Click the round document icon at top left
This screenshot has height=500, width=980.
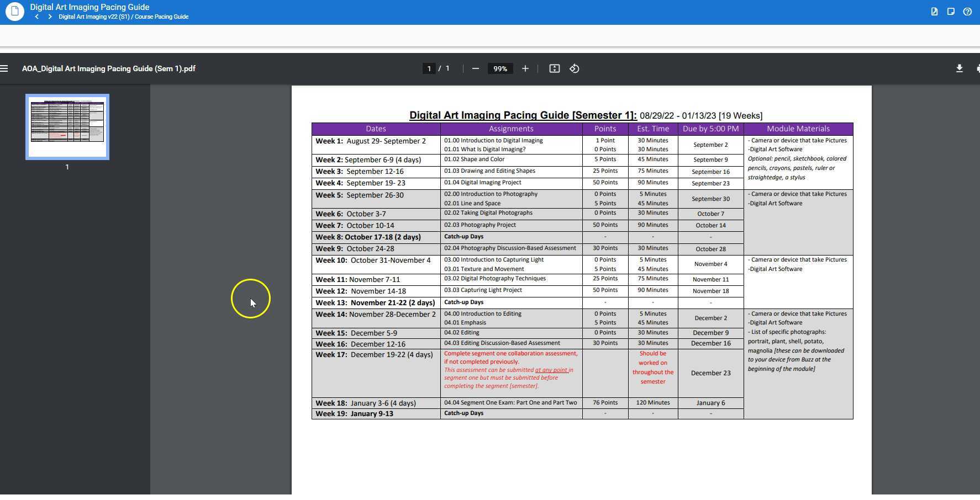(x=14, y=11)
